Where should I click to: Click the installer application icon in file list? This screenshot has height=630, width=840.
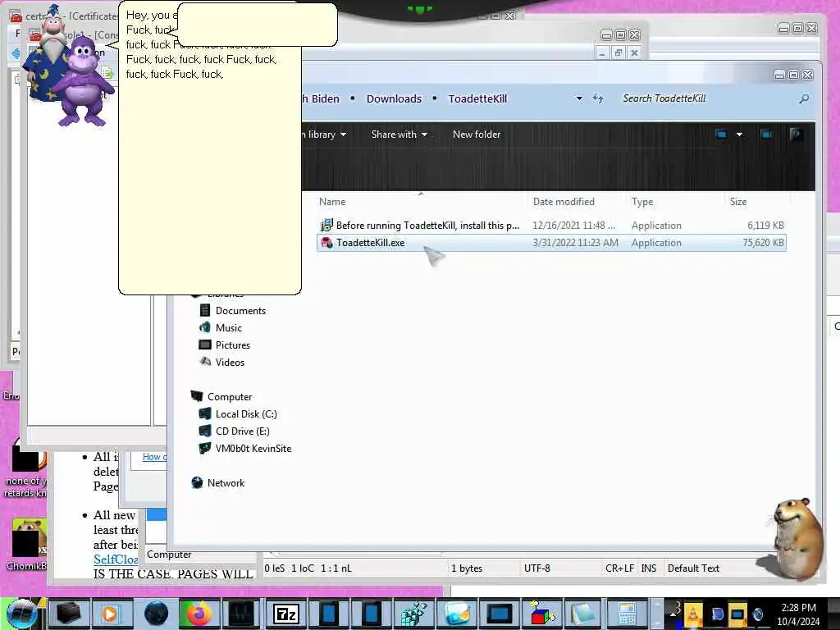point(326,226)
